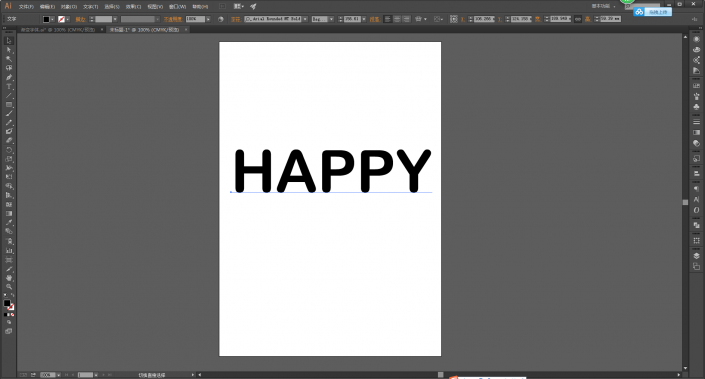Click the opacity percentage field

coord(196,19)
